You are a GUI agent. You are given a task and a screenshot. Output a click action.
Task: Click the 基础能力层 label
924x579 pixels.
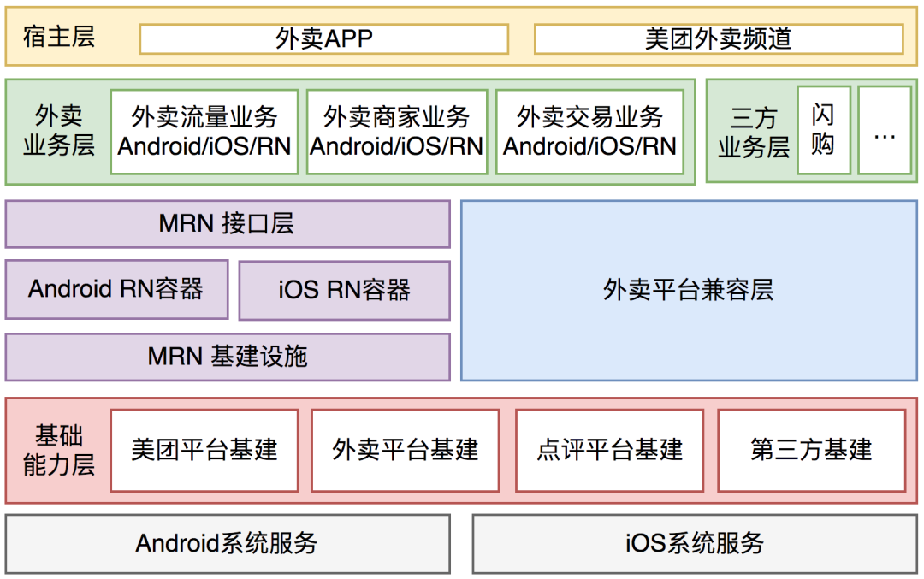tap(58, 451)
